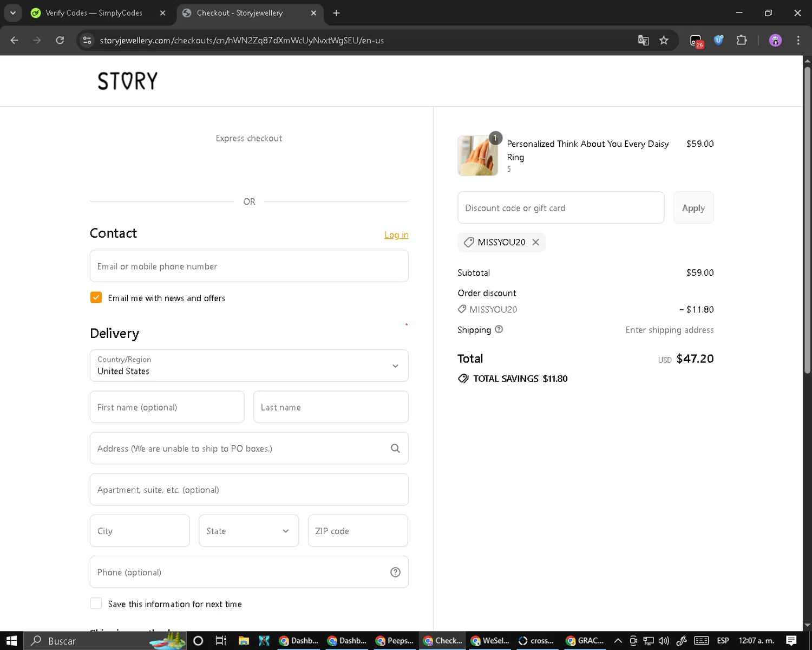Click the scrollbar down arrow
Screen dimensions: 812x650
point(807,625)
